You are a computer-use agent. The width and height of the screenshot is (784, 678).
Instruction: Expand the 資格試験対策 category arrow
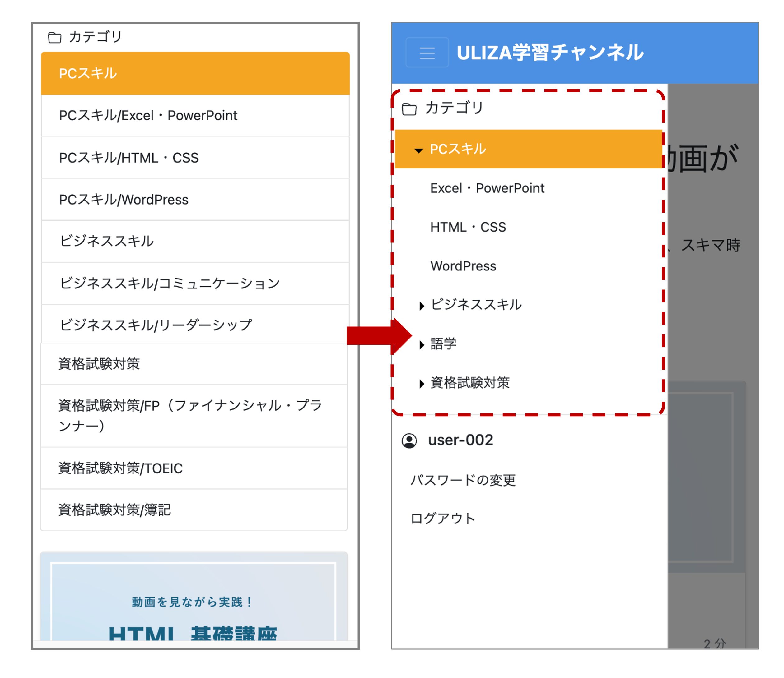click(422, 384)
